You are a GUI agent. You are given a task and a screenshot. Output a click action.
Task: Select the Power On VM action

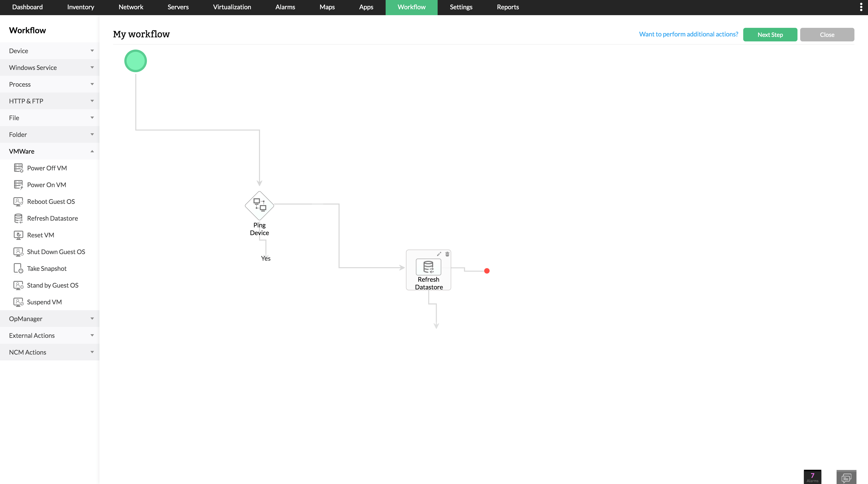[46, 184]
